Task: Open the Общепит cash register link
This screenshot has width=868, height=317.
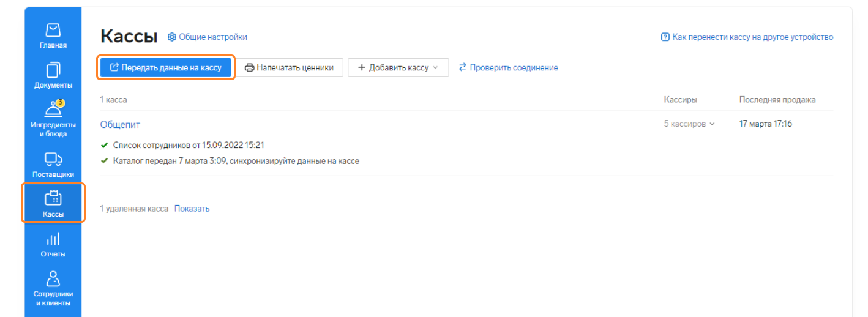Action: (x=120, y=125)
